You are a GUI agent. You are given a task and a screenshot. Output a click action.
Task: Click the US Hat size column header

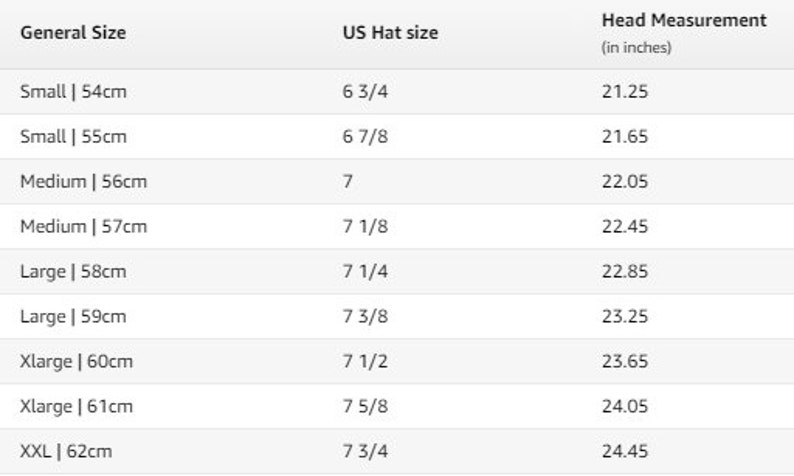pyautogui.click(x=390, y=32)
